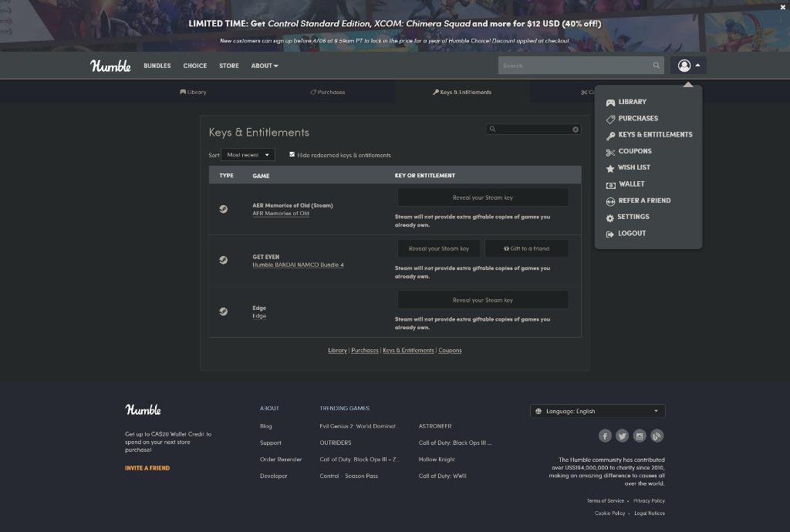
Task: Click the Steam icon in the Edge row
Action: [x=223, y=311]
